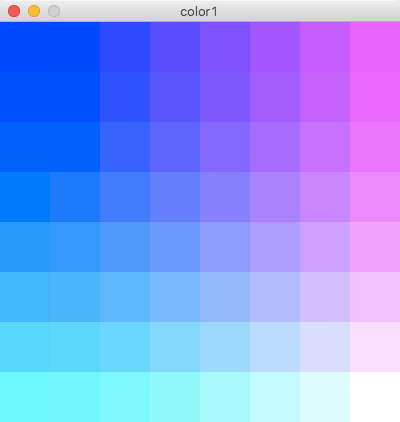
Task: Choose the violet swatch in top row, sixth column
Action: click(275, 47)
